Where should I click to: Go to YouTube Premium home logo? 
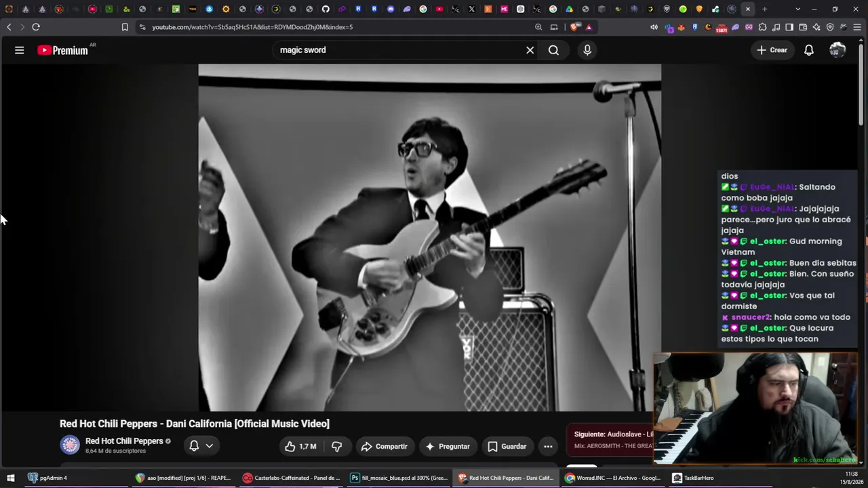[x=62, y=50]
